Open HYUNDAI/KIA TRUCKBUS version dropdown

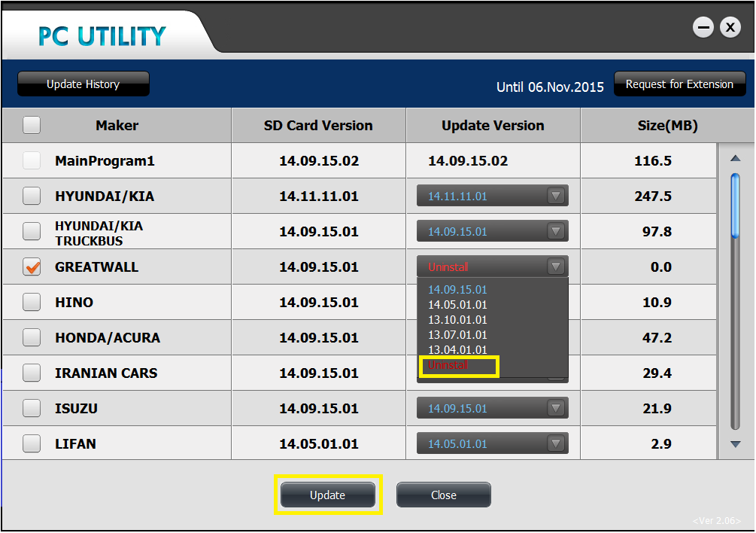[x=556, y=232]
